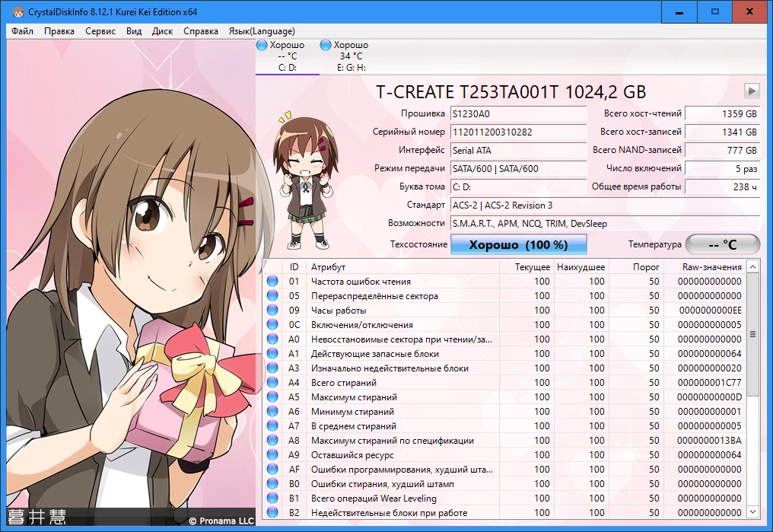Select the C: D: disk tab

tap(288, 56)
